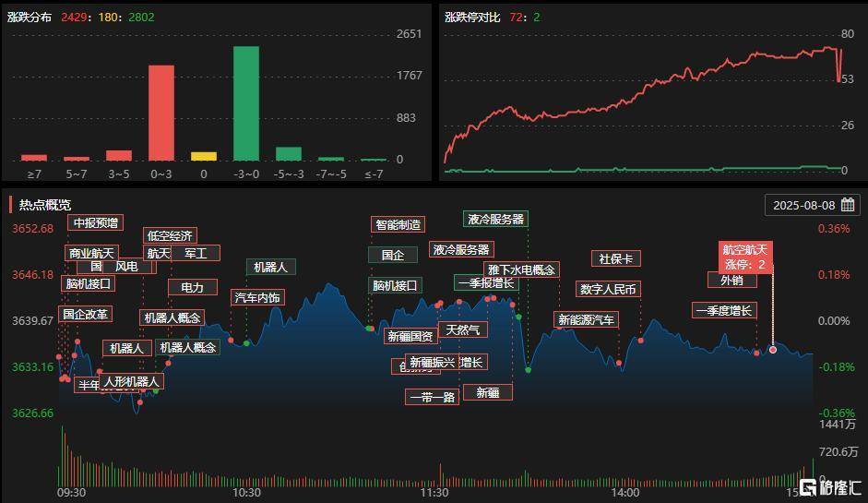Select the green 液冷服务器 tag at top
This screenshot has height=503, width=868.
495,219
